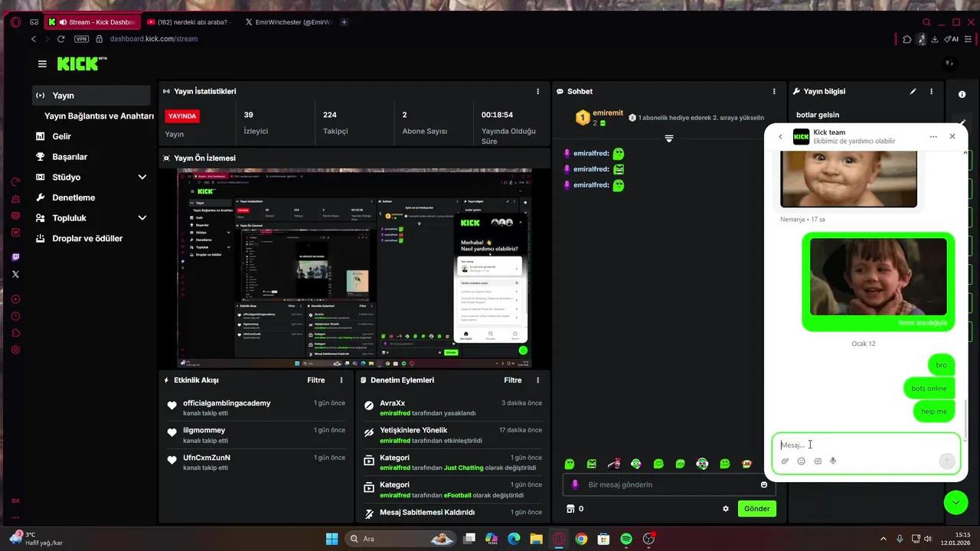Record a voice message with the microphone icon
Viewport: 980px width, 551px height.
point(832,461)
